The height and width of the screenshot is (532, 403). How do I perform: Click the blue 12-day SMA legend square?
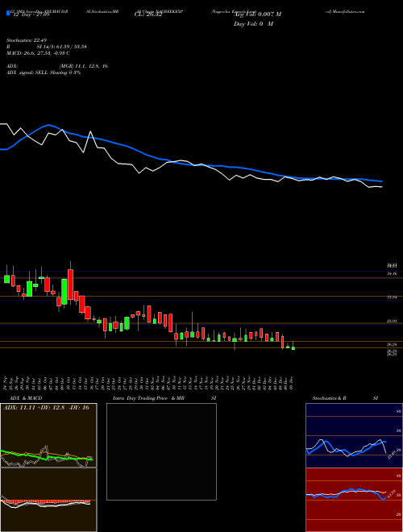coord(8,14)
